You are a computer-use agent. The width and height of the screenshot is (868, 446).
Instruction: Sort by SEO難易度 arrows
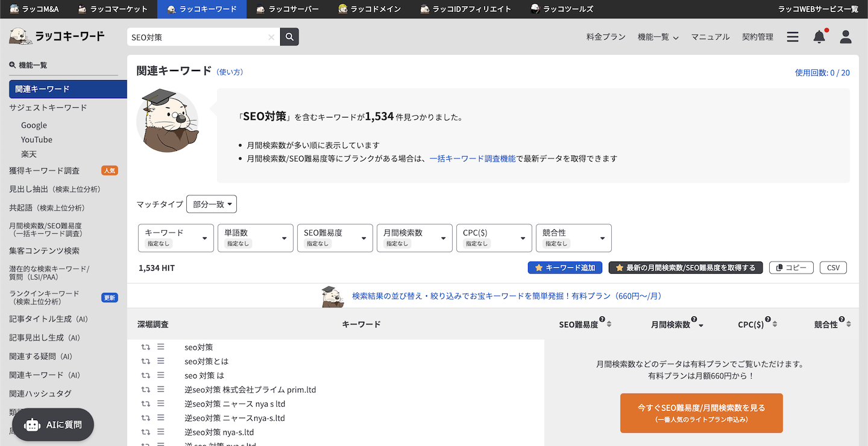609,324
